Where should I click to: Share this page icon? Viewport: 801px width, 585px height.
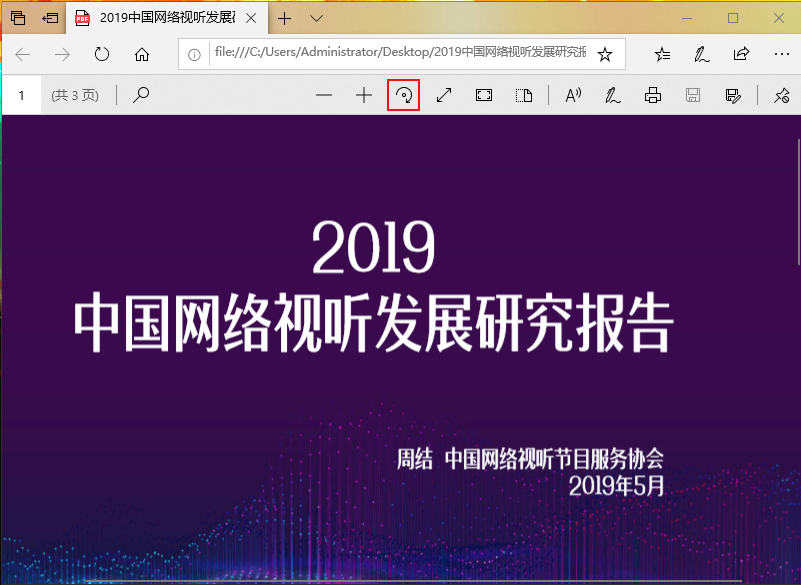click(741, 54)
